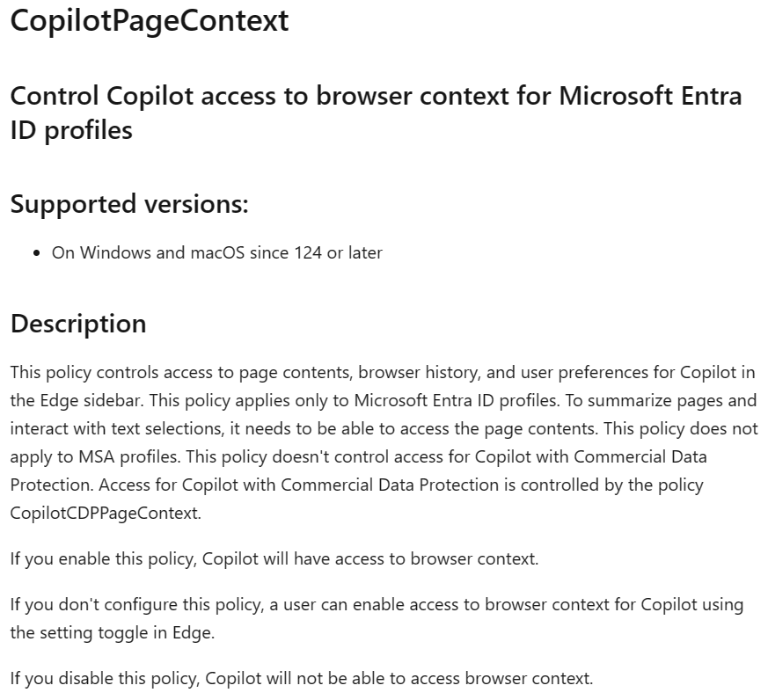Viewport: 768px width, 700px height.
Task: Click the 'If you don't configure' sentence
Action: 377,618
